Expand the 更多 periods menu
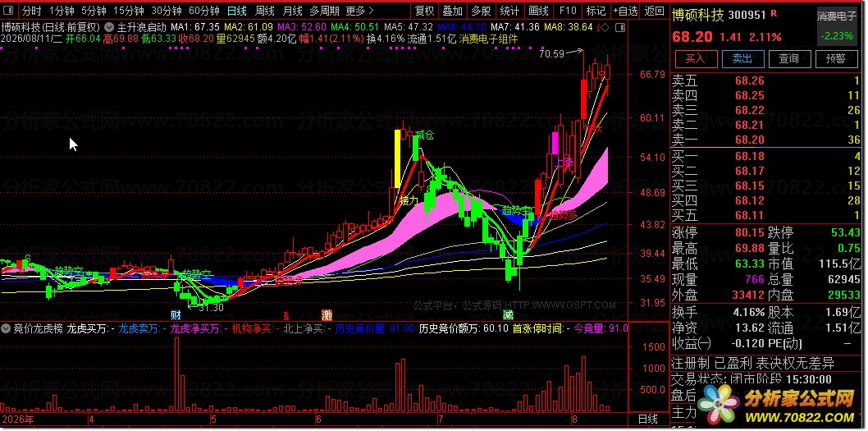The image size is (868, 431). coord(359,11)
